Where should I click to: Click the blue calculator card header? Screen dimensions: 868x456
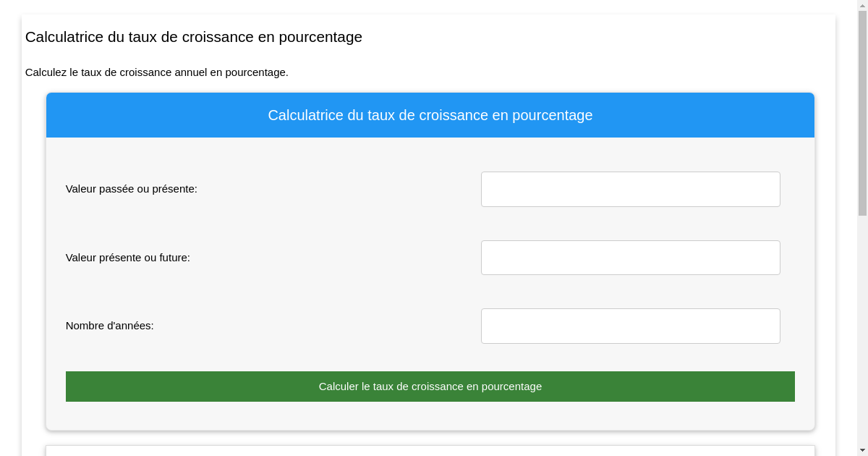coord(430,114)
